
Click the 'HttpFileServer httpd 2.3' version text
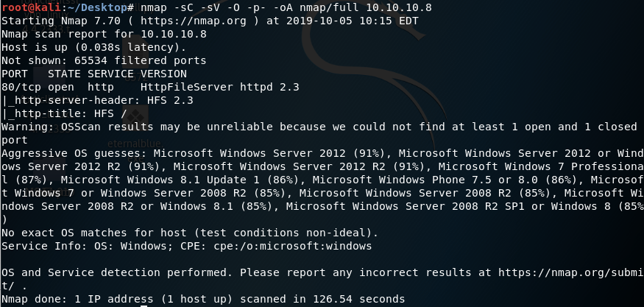[x=219, y=87]
